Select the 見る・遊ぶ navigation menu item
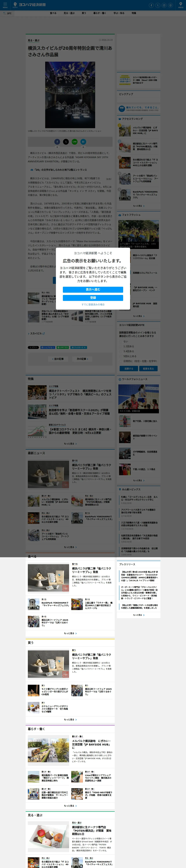The height and width of the screenshot is (868, 186). tap(69, 13)
